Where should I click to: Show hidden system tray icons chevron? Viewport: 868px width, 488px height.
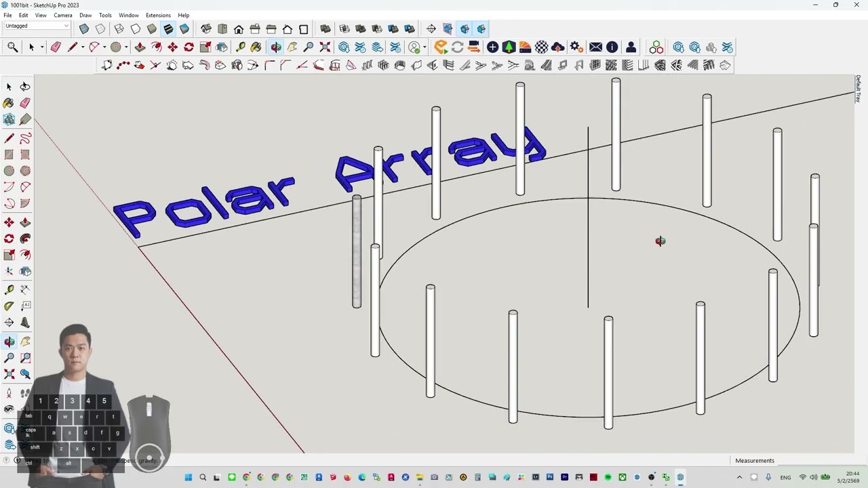pos(739,477)
